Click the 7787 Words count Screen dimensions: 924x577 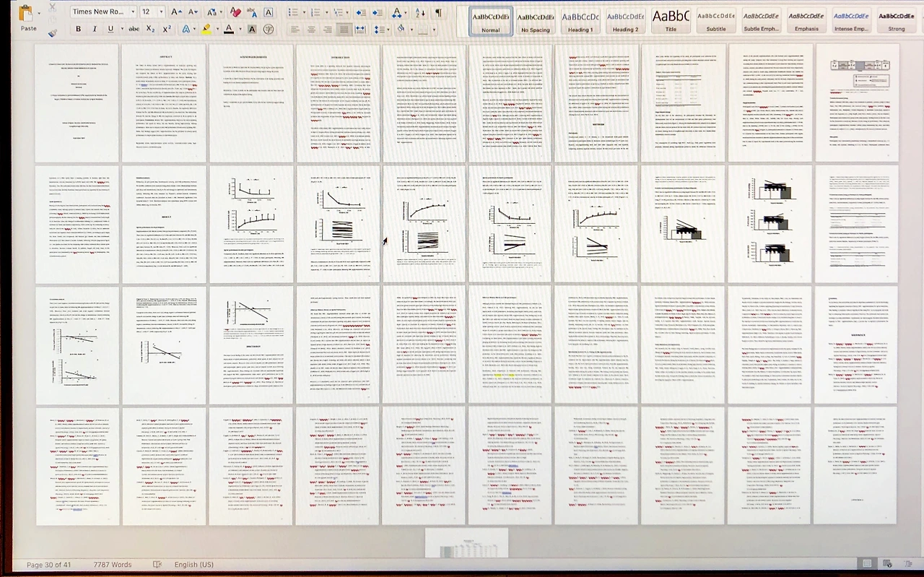point(113,565)
